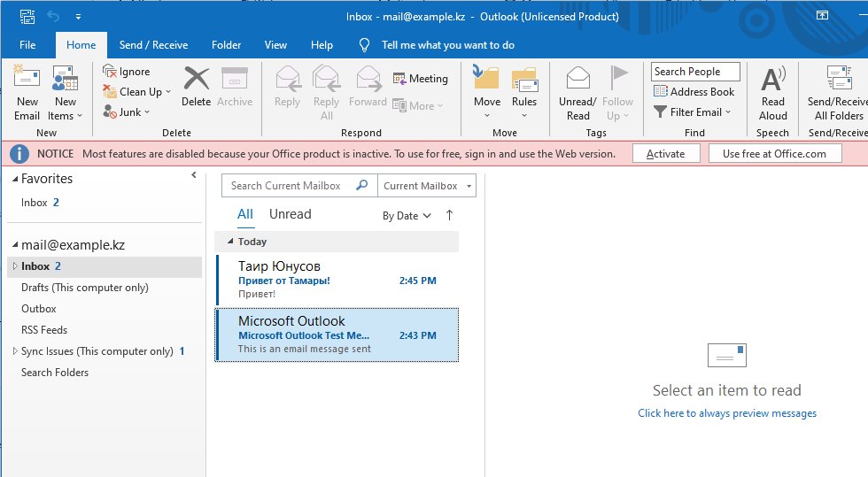Viewport: 868px width, 477px height.
Task: Expand the Inbox folder triangle
Action: click(x=15, y=266)
